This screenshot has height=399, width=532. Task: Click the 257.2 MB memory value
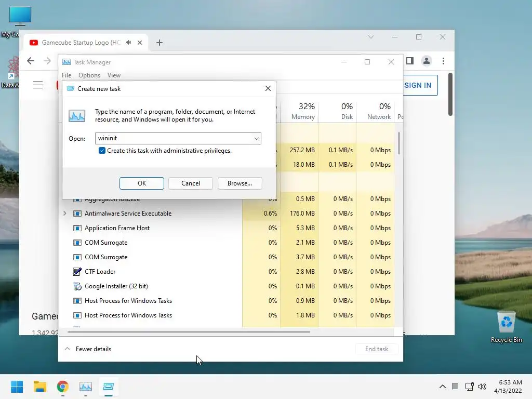[x=302, y=150]
